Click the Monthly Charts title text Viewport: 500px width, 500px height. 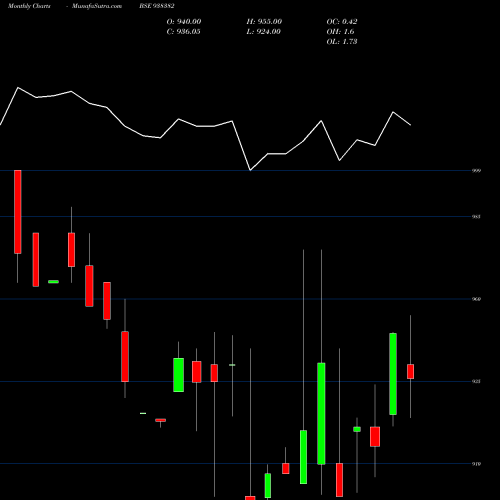(29, 6)
